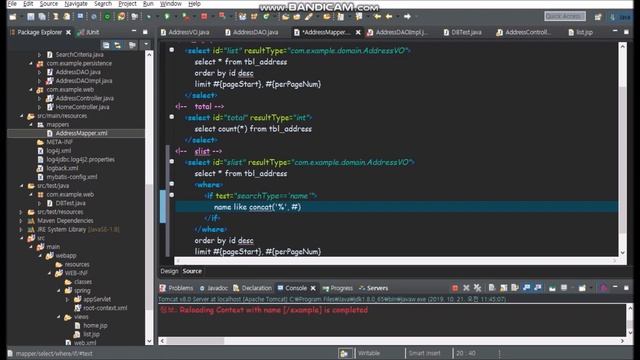This screenshot has height=360, width=640.
Task: Expand the Maven Dependencies node
Action: coord(21,220)
